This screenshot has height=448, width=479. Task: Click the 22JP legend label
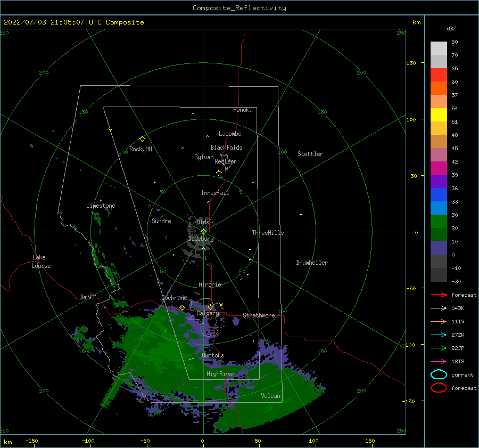[x=458, y=348]
